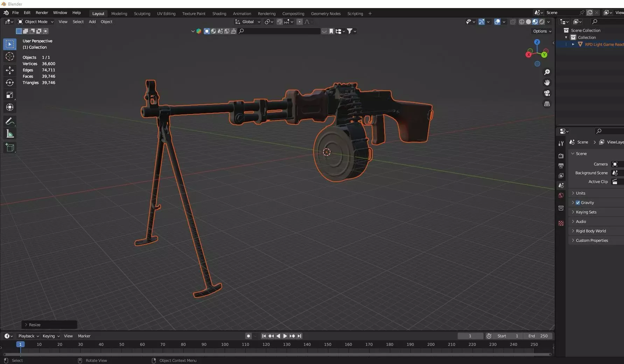
Task: Expand the Resize operator panel
Action: pos(49,325)
